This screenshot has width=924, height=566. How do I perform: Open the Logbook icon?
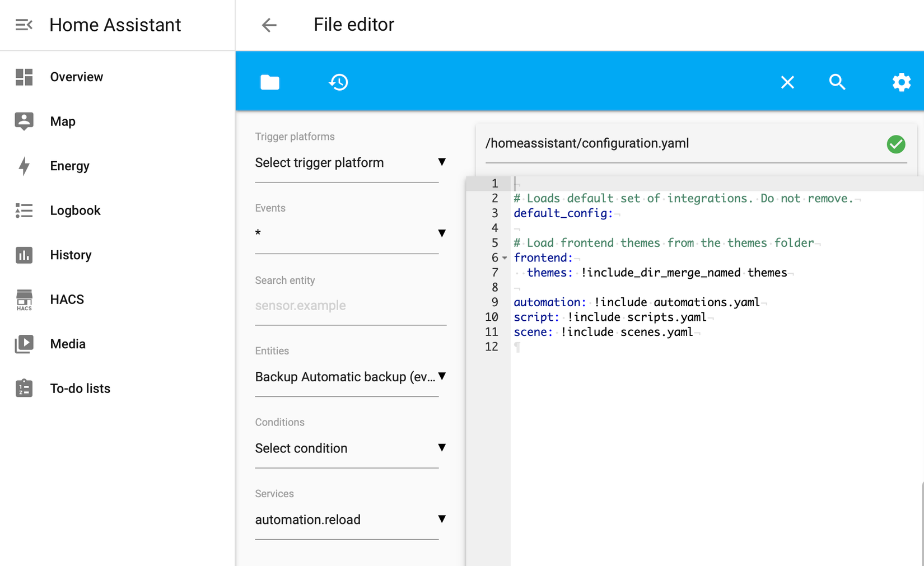[x=24, y=210]
